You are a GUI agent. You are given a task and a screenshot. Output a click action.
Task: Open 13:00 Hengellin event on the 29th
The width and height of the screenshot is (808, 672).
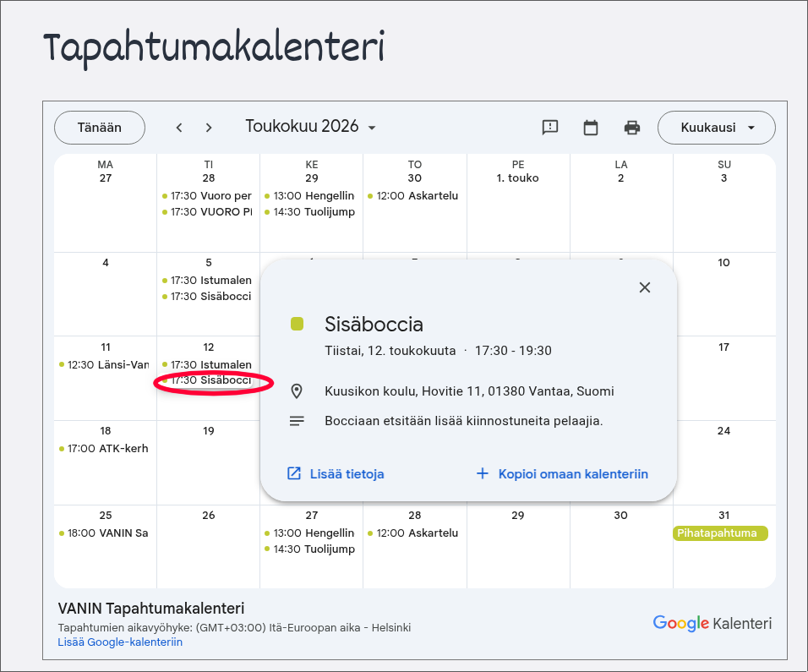coord(309,196)
